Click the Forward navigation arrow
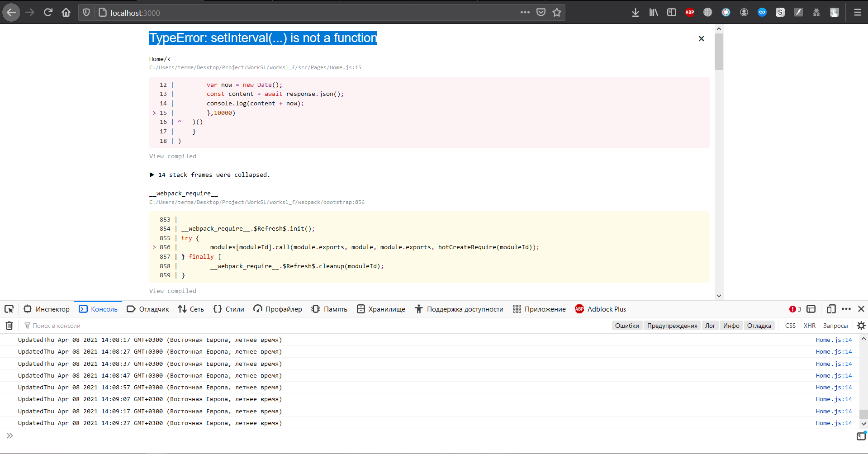The height and width of the screenshot is (454, 868). tap(30, 13)
